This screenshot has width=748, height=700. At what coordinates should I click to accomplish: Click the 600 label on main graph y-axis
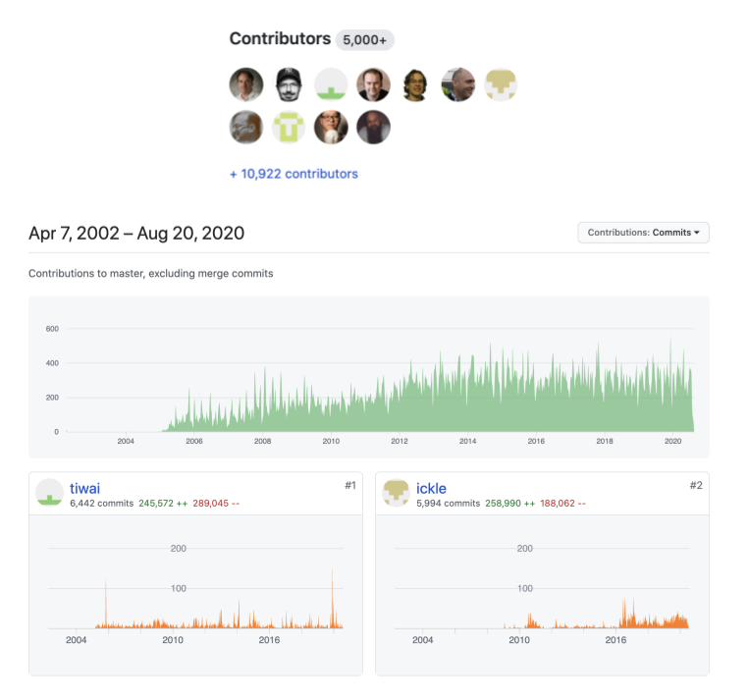[x=52, y=329]
